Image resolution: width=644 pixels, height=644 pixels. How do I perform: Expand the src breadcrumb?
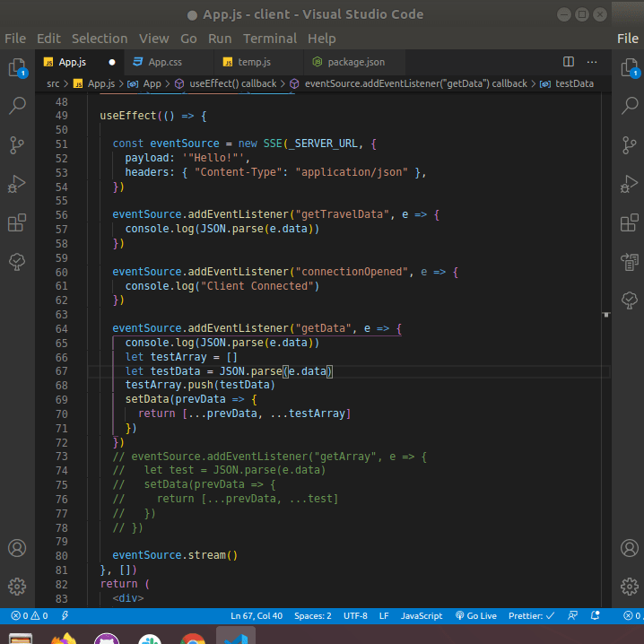53,83
